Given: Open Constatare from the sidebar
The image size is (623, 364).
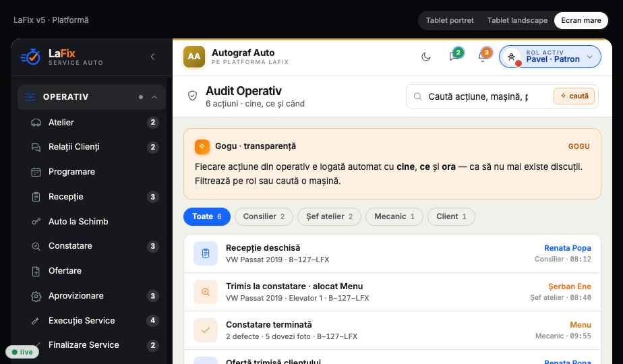Looking at the screenshot, I should coord(92,246).
